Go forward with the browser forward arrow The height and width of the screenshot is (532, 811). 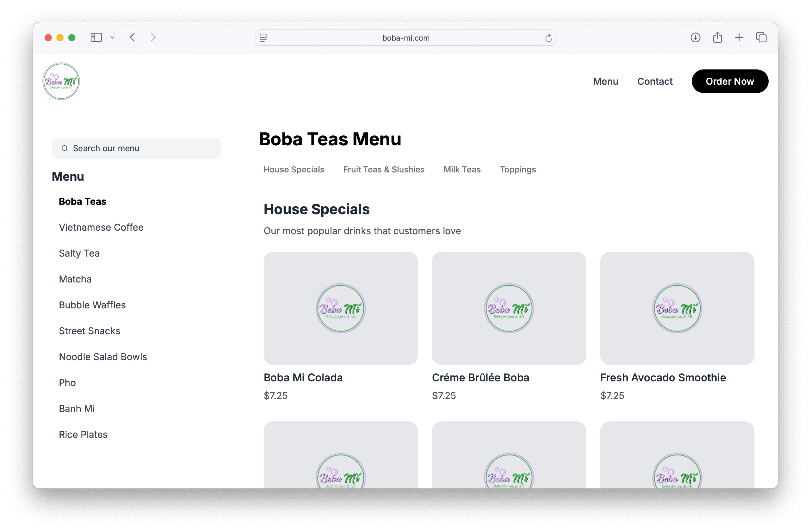(153, 37)
